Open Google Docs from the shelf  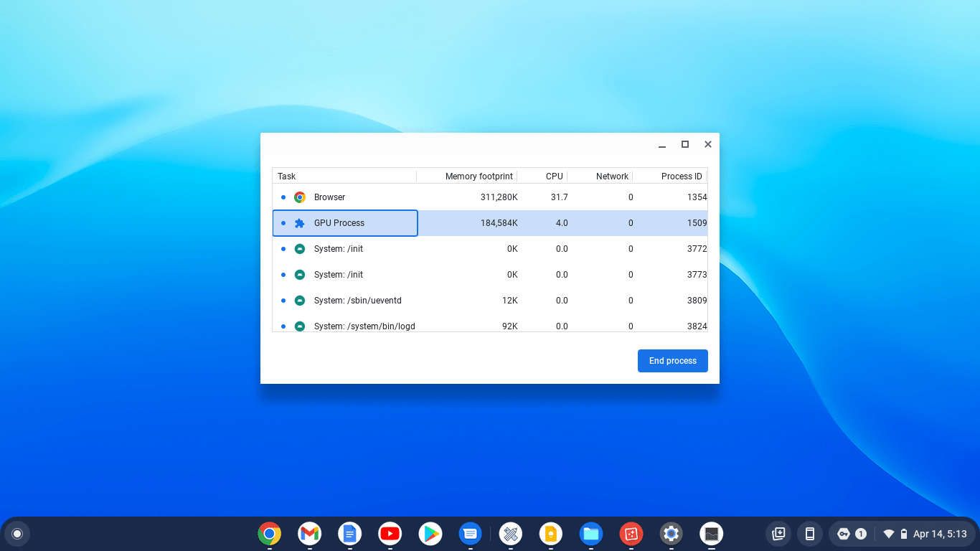click(x=349, y=534)
